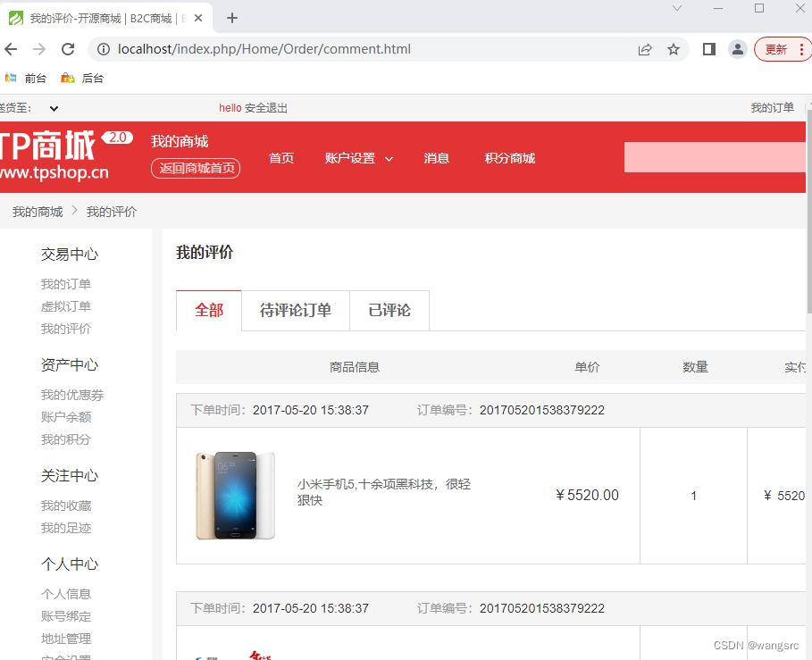Click the 小米手机5 product thumbnail

235,495
